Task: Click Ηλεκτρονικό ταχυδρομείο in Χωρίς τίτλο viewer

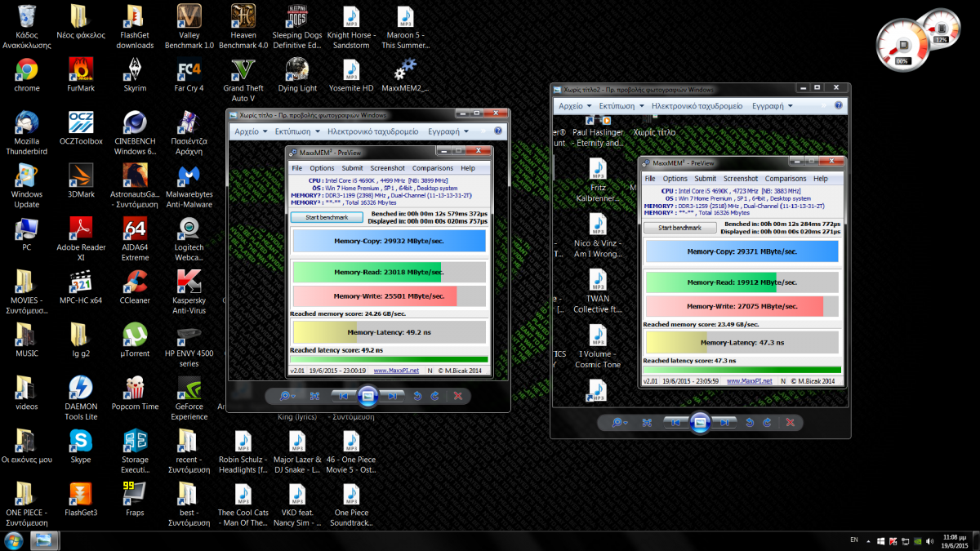Action: click(373, 131)
